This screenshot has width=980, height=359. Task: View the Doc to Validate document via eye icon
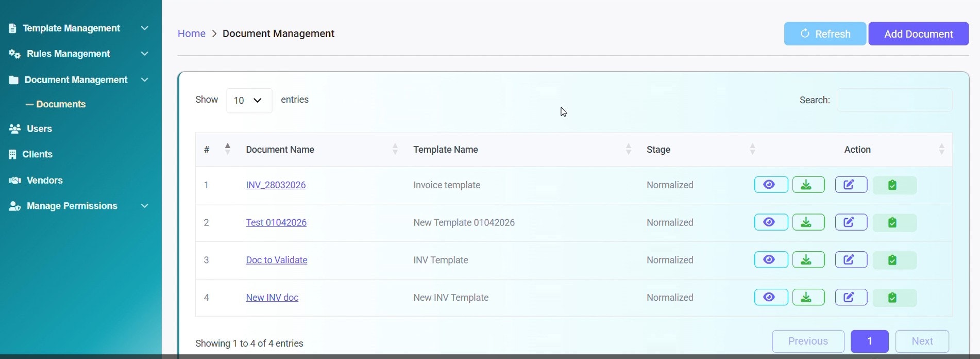[x=771, y=260]
